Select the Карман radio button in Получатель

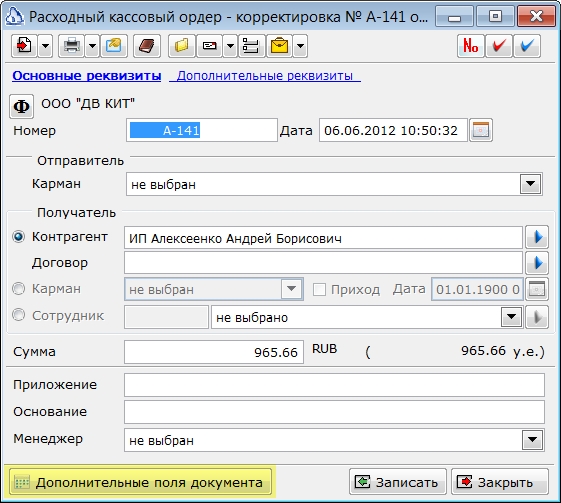pyautogui.click(x=19, y=288)
